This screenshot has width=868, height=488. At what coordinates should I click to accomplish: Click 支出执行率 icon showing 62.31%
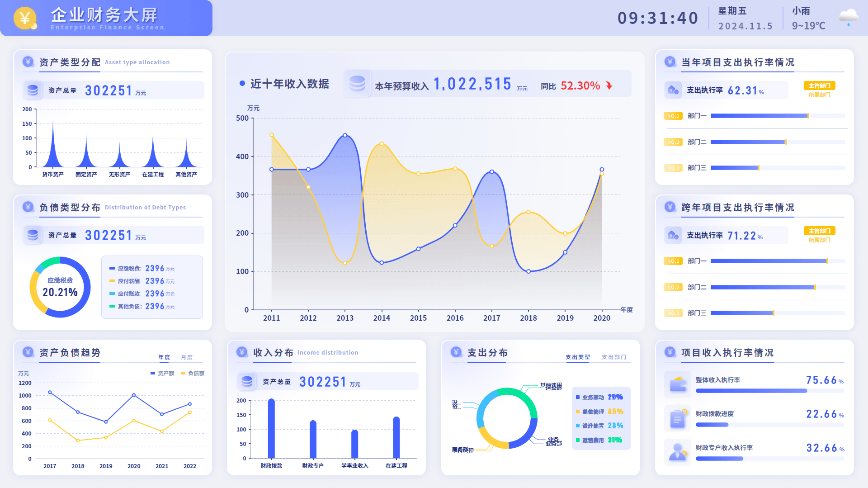coord(673,90)
